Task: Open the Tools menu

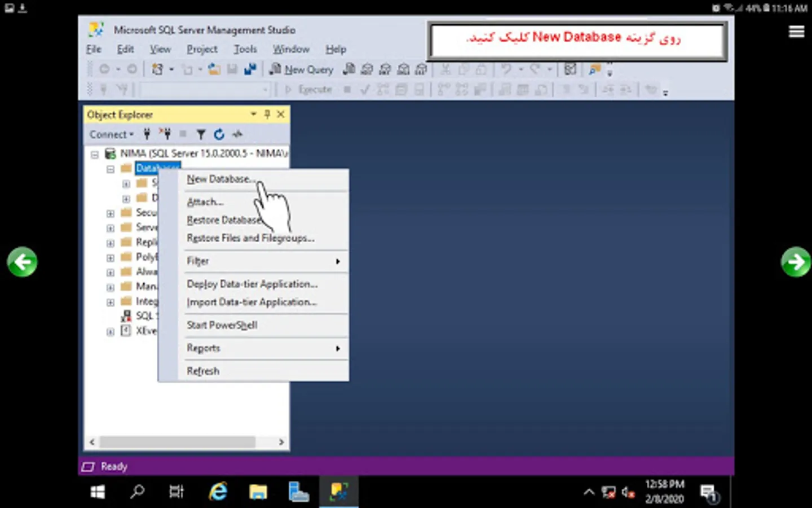Action: pos(245,49)
